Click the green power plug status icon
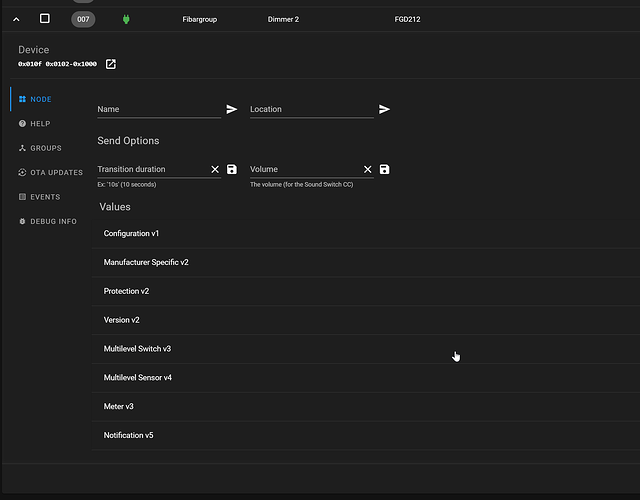Image resolution: width=640 pixels, height=500 pixels. 126,19
